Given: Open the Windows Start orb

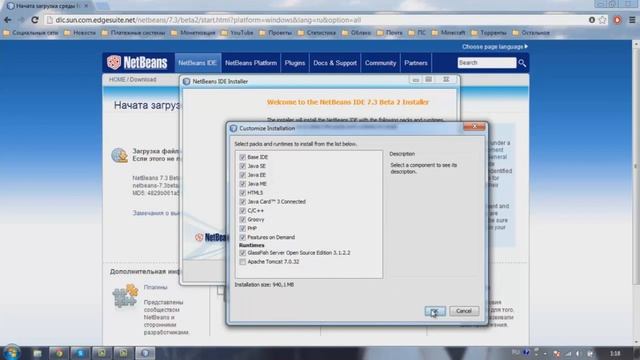Looking at the screenshot, I should [x=11, y=353].
